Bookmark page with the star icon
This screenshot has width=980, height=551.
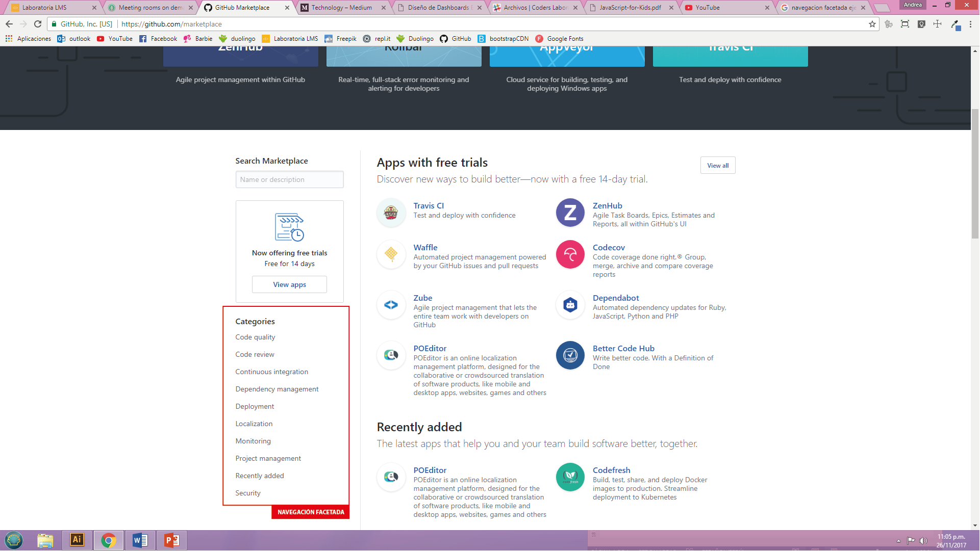click(x=872, y=24)
